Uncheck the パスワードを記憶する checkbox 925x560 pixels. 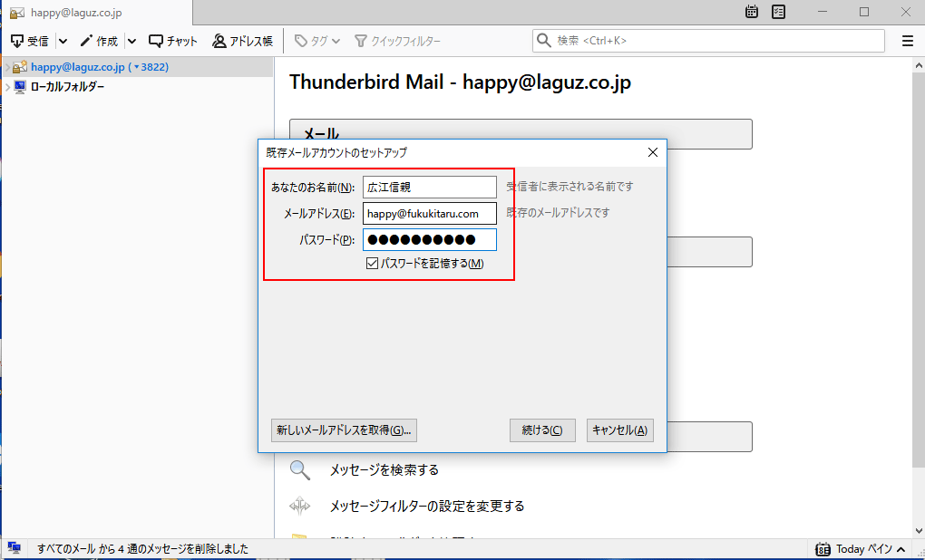click(372, 264)
